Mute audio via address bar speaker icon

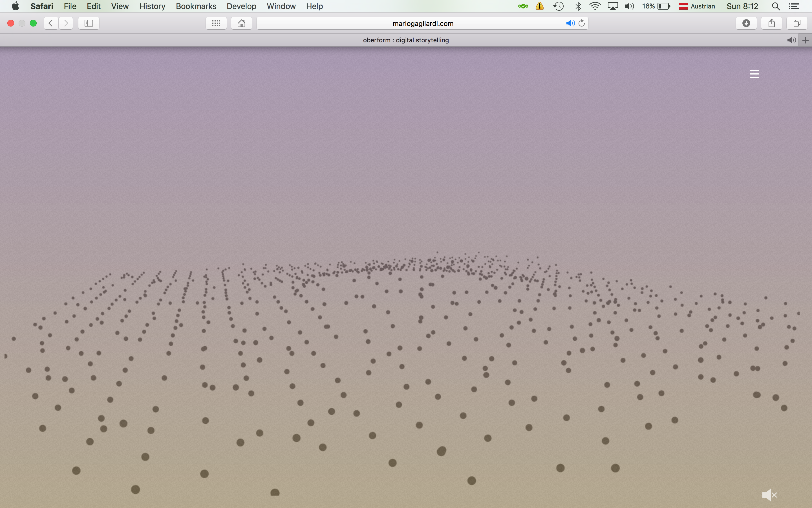(570, 23)
